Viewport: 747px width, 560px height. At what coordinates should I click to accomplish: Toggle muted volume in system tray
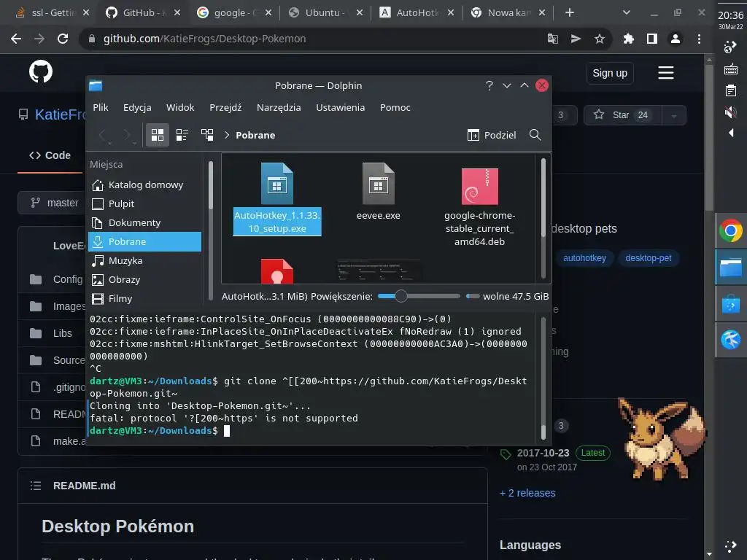pos(730,112)
